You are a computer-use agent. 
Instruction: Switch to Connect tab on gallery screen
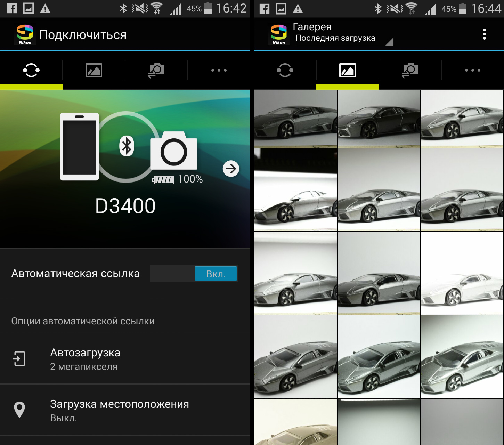[285, 70]
